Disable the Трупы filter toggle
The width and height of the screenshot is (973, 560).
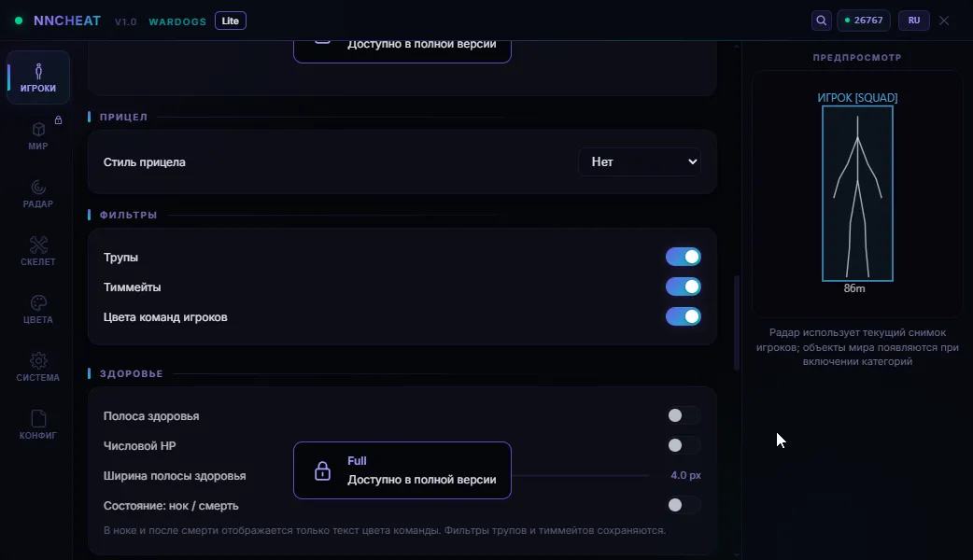684,257
